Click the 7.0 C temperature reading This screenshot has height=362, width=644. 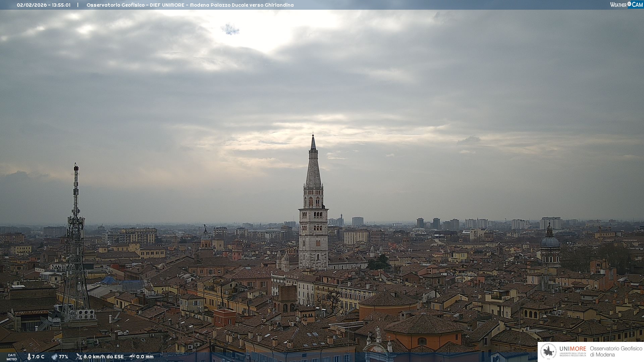click(38, 357)
